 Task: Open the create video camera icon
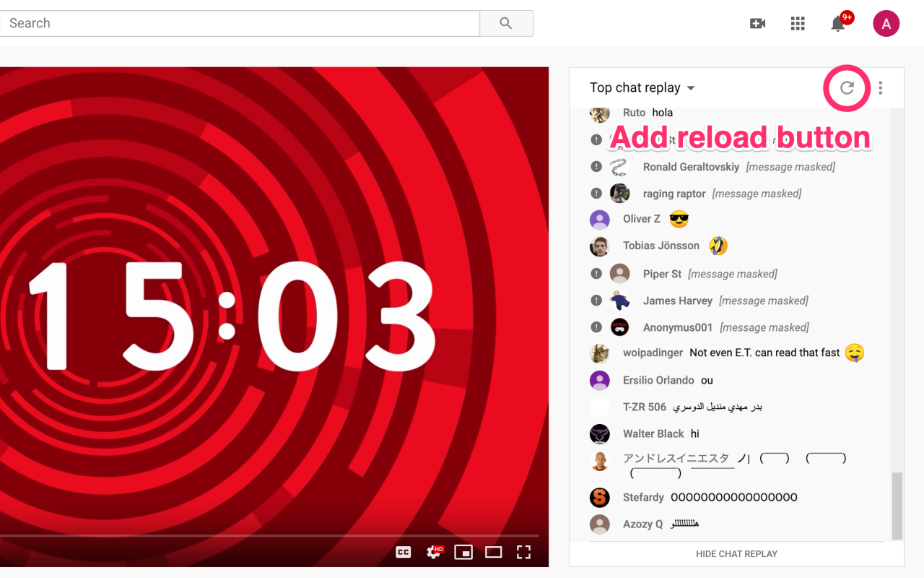(757, 24)
